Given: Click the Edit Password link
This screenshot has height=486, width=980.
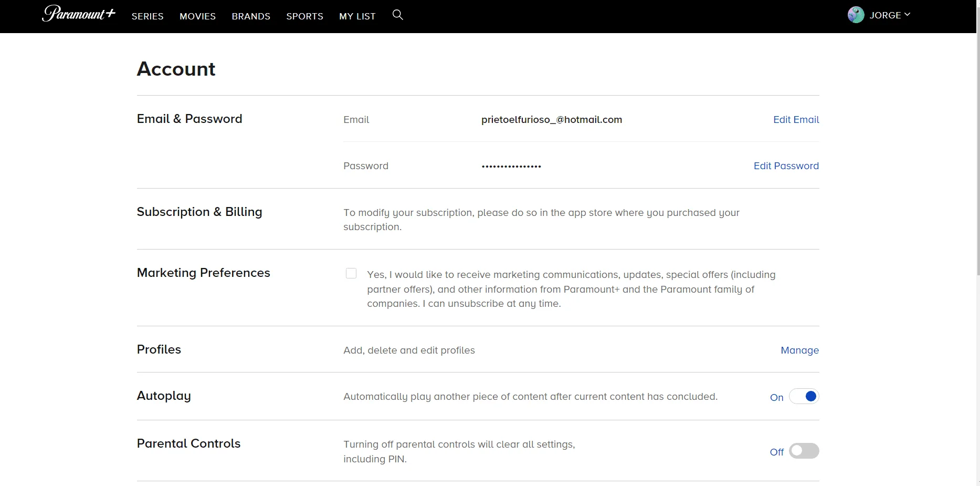Looking at the screenshot, I should (x=786, y=166).
